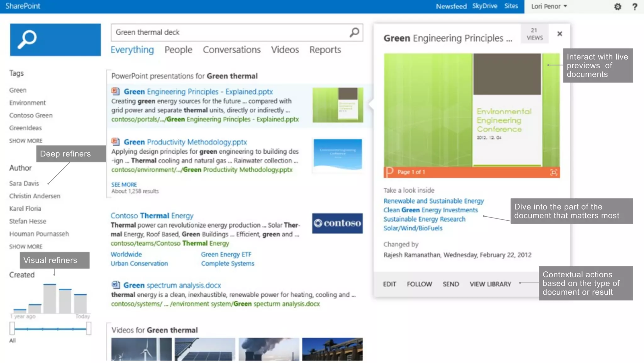
Task: Filter by author Christin Andersen
Action: pyautogui.click(x=35, y=196)
